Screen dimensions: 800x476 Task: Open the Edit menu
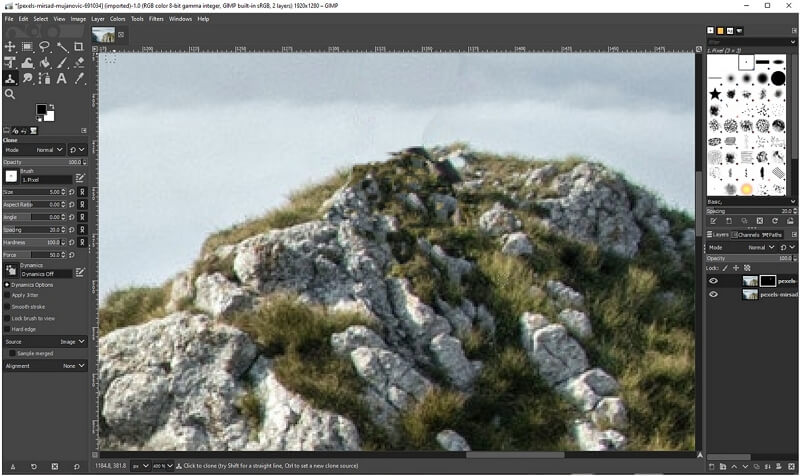click(x=23, y=19)
